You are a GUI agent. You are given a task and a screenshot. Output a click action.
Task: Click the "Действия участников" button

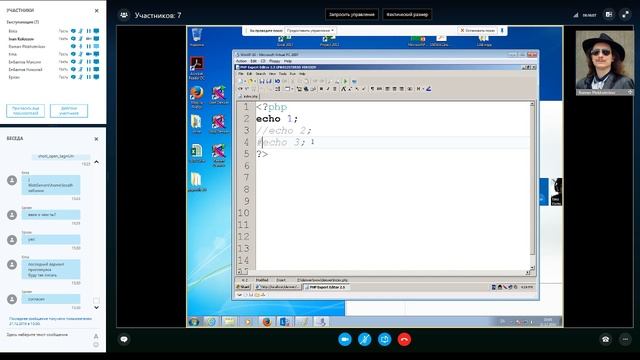69,111
